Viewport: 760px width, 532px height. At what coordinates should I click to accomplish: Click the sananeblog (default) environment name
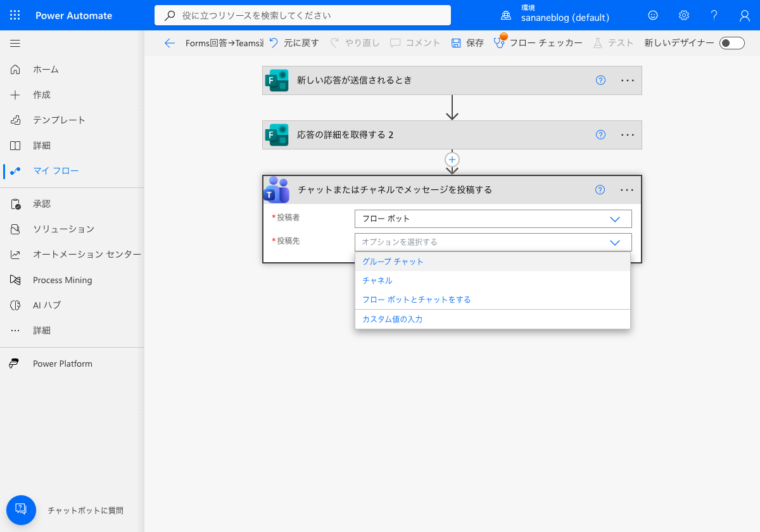(x=566, y=18)
